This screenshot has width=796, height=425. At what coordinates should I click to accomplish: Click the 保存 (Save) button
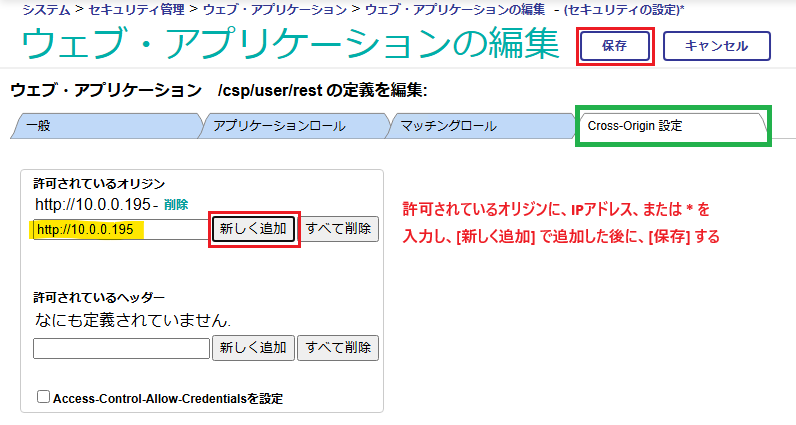click(615, 47)
